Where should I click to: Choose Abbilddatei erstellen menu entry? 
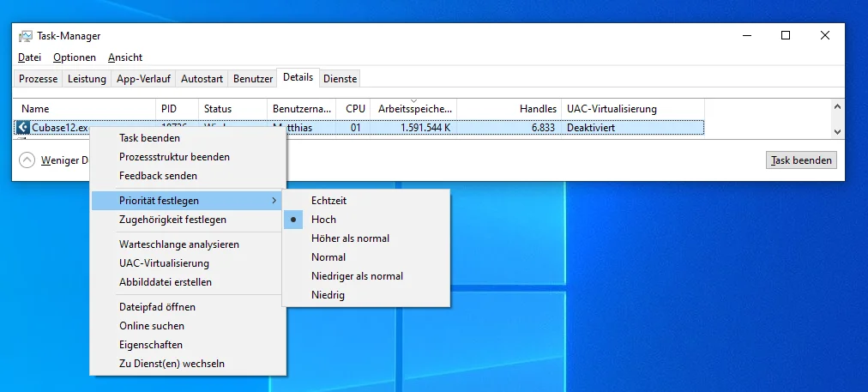pyautogui.click(x=188, y=282)
